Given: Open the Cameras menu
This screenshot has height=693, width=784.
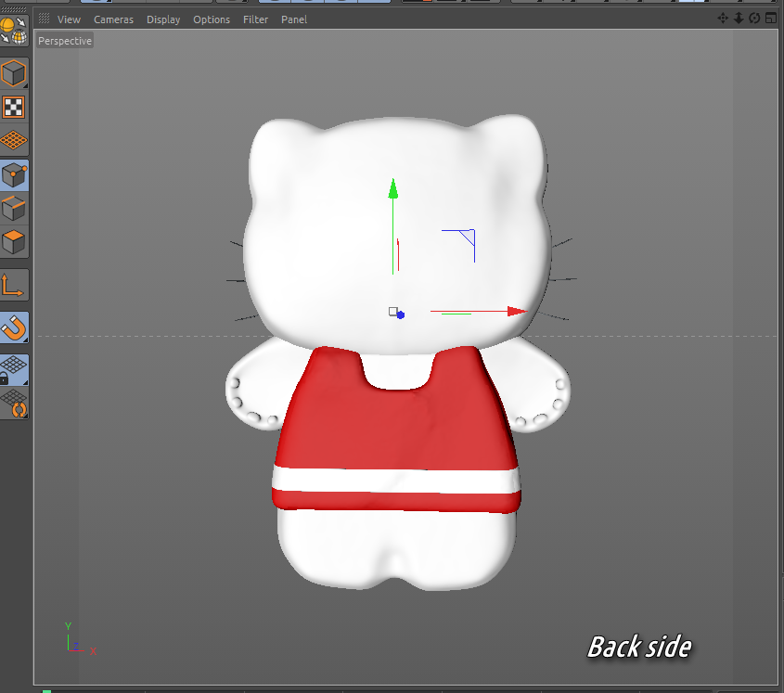Looking at the screenshot, I should click(113, 19).
